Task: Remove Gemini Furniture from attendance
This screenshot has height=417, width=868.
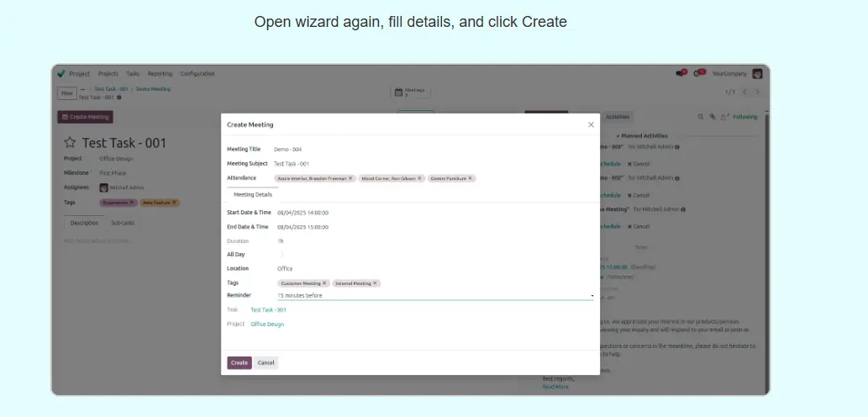Action: point(471,178)
